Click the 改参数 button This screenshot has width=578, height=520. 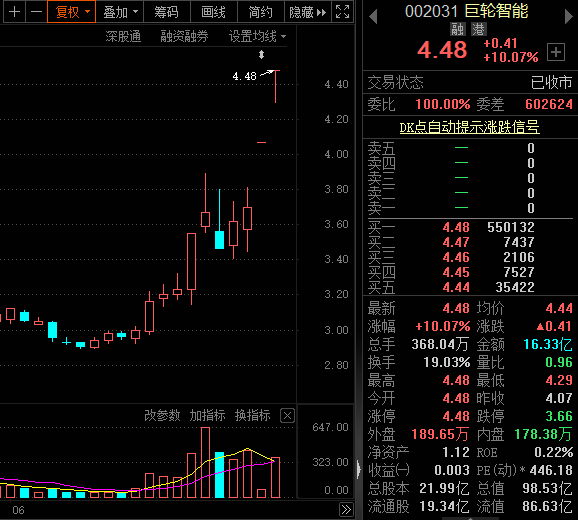(x=162, y=415)
